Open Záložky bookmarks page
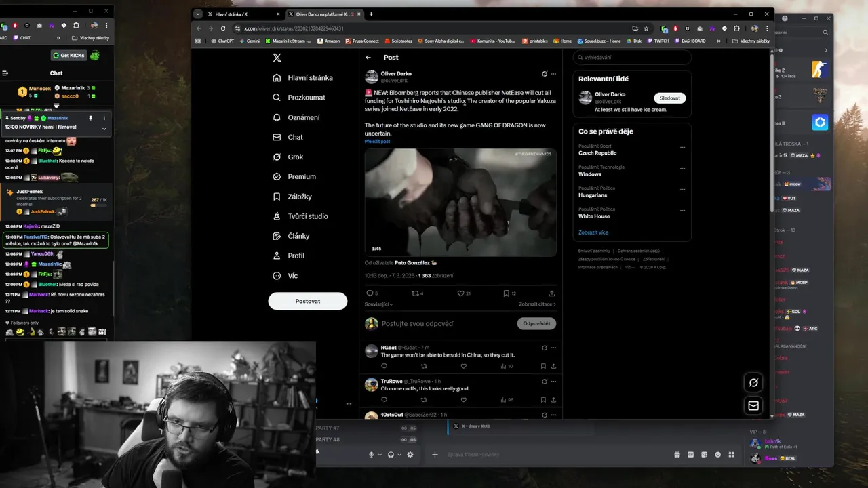This screenshot has height=488, width=868. pos(292,197)
